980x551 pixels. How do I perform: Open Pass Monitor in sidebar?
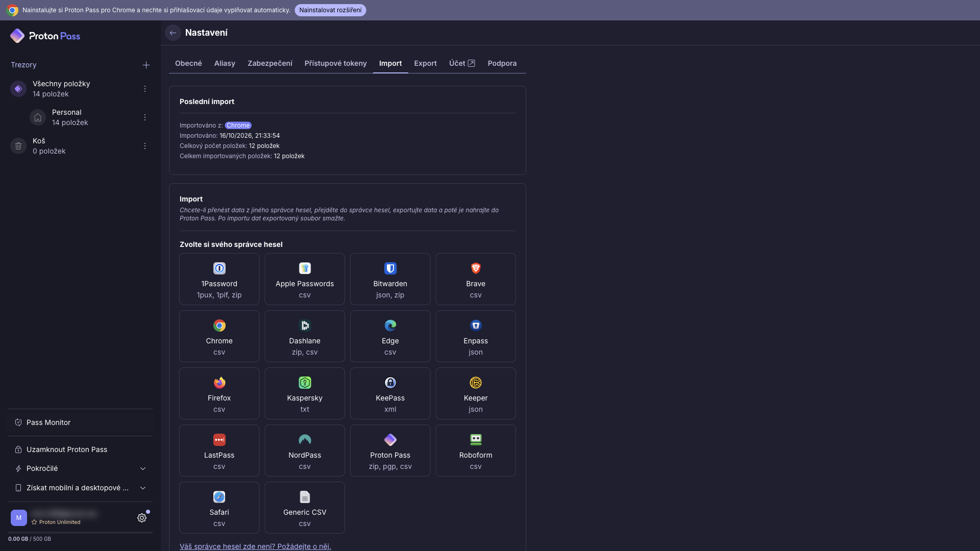pos(80,422)
